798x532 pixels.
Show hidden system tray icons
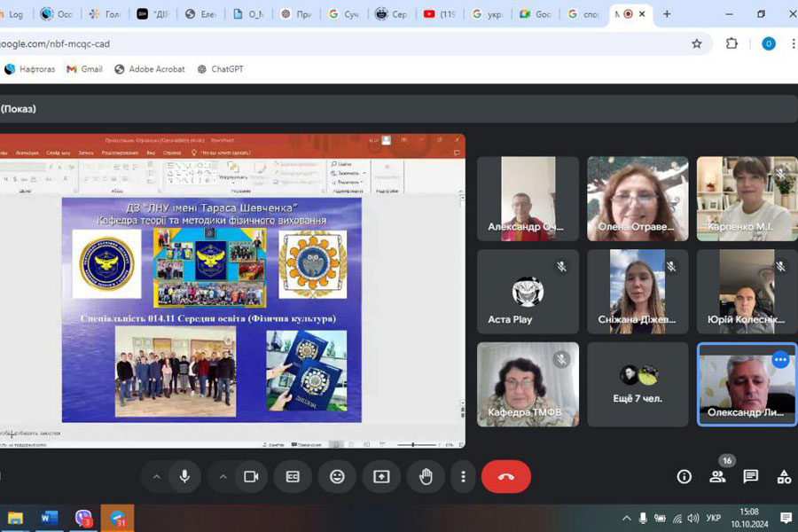(x=627, y=518)
